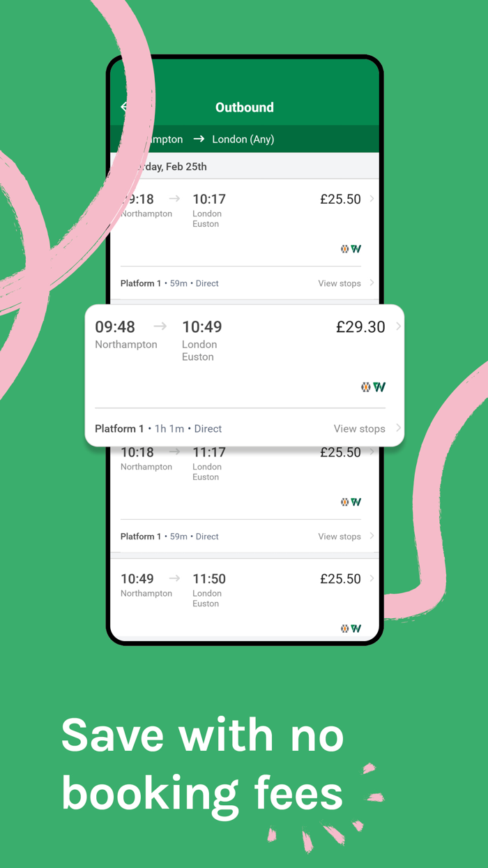Expand the £25.50 fare chevron for 10:18 train
The image size is (488, 868).
[x=372, y=452]
